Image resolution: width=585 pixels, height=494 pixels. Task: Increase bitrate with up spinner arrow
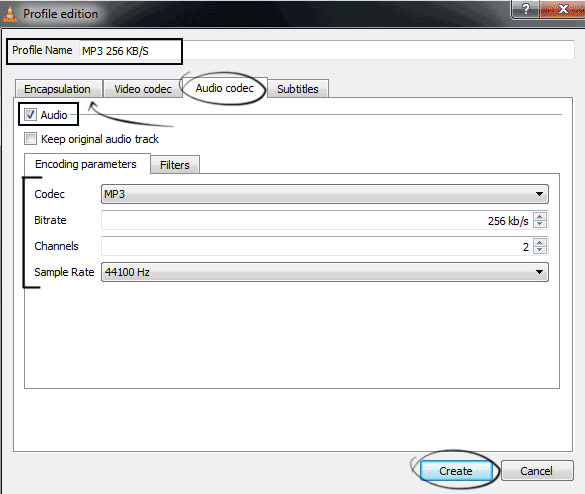click(x=540, y=216)
